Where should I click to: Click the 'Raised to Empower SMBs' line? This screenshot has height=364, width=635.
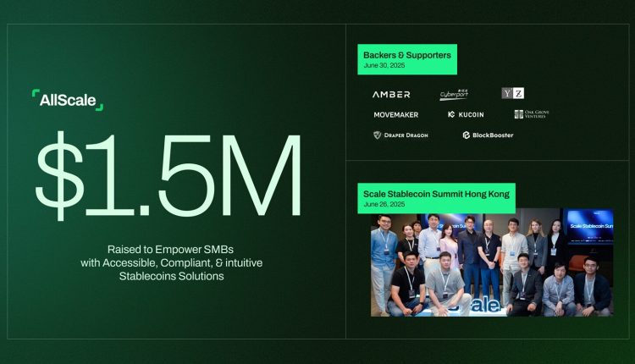click(170, 250)
